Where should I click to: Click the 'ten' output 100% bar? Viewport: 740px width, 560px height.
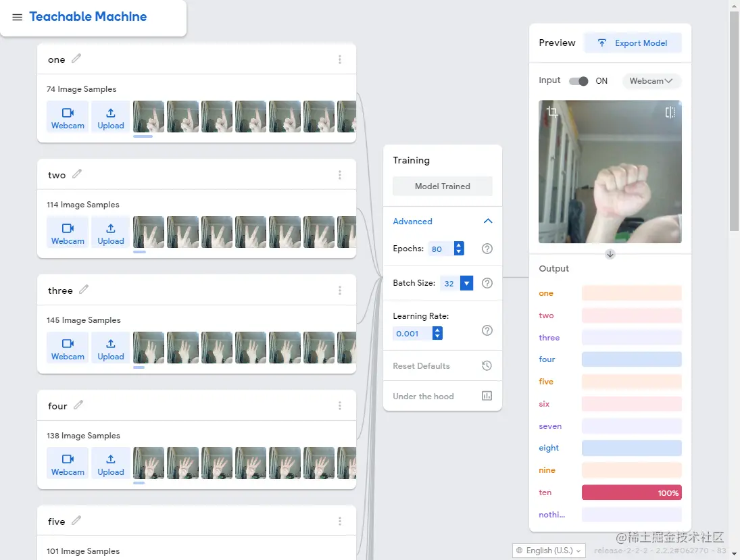631,492
